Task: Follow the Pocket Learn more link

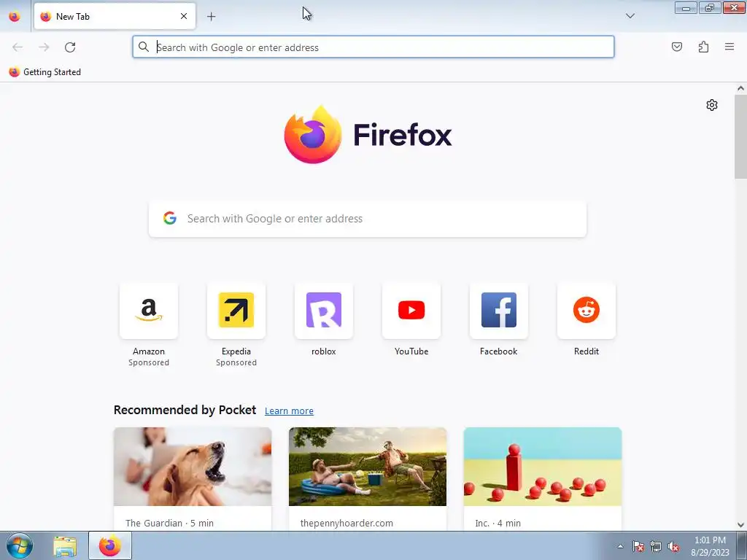Action: (289, 411)
